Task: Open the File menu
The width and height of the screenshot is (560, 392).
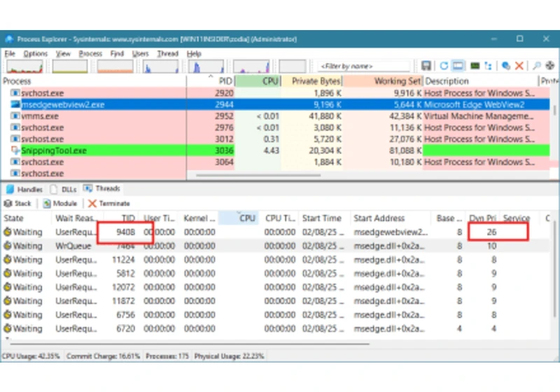Action: click(10, 54)
